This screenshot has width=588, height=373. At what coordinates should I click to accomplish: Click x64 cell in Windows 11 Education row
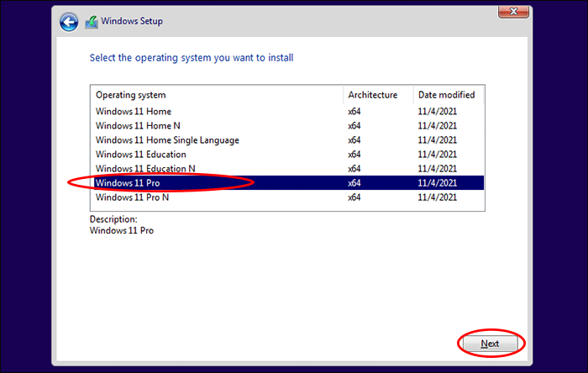(x=354, y=155)
